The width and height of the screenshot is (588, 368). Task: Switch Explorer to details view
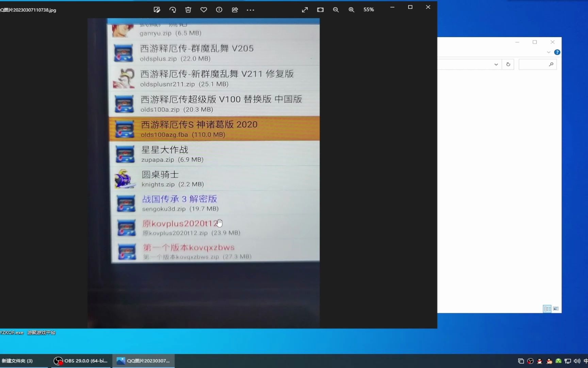coord(547,309)
